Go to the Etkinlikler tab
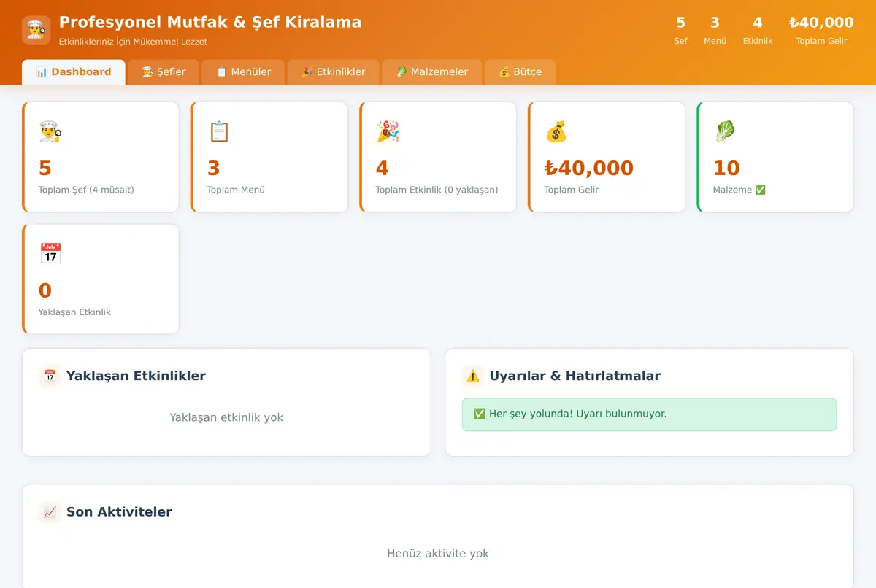876x588 pixels. (x=334, y=71)
